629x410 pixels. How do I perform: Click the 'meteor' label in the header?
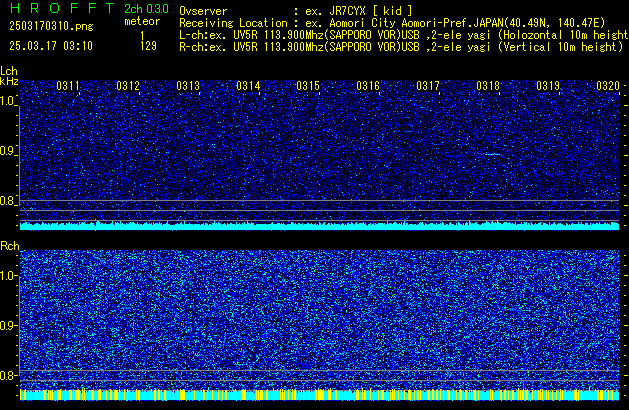pyautogui.click(x=142, y=21)
